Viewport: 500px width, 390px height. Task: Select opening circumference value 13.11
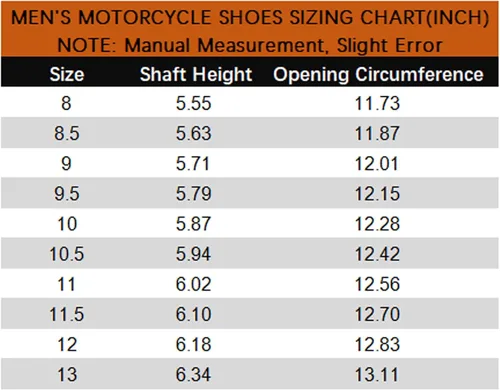tap(377, 375)
